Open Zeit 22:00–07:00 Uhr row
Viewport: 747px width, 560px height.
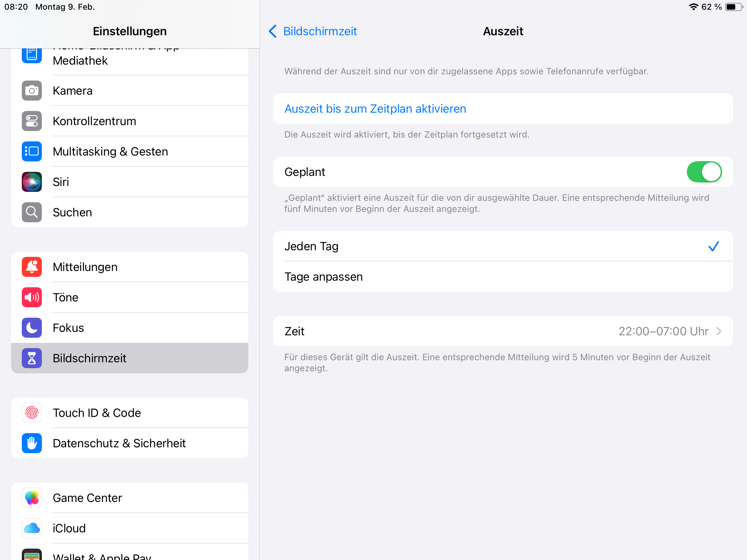click(503, 331)
